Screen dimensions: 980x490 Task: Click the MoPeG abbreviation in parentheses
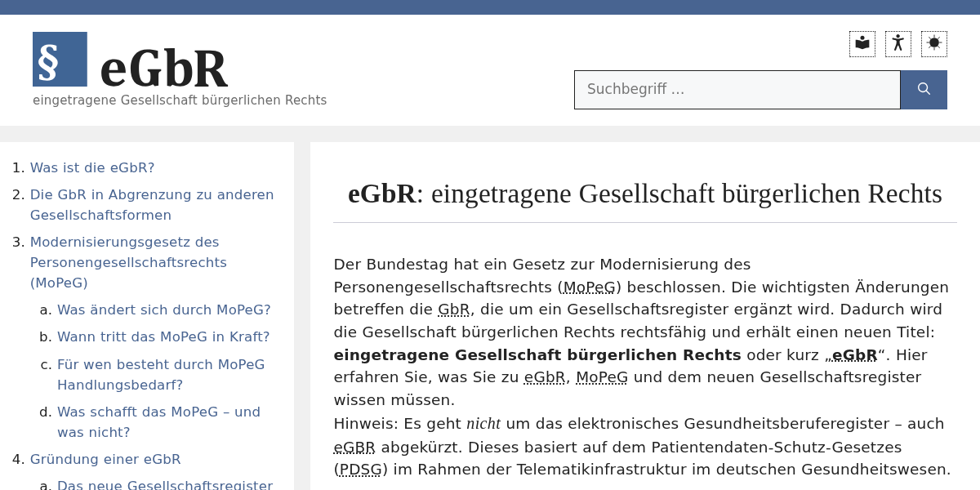tap(589, 287)
